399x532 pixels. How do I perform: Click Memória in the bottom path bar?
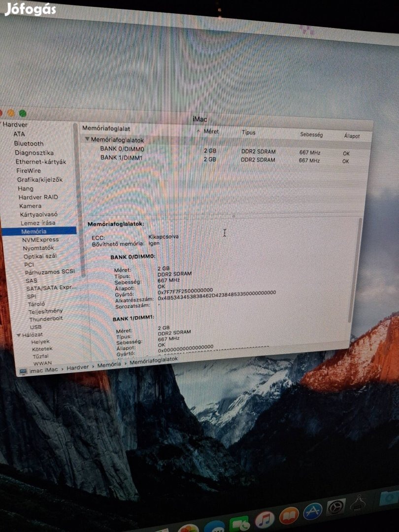109,365
